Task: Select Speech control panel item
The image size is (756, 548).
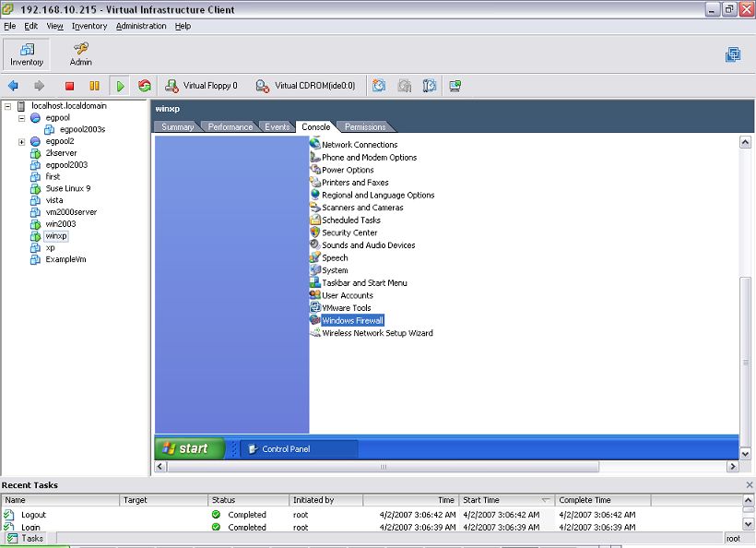Action: coord(329,257)
